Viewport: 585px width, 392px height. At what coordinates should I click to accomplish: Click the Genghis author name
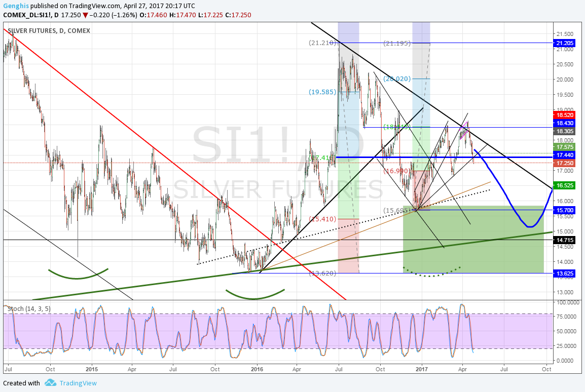click(x=16, y=6)
